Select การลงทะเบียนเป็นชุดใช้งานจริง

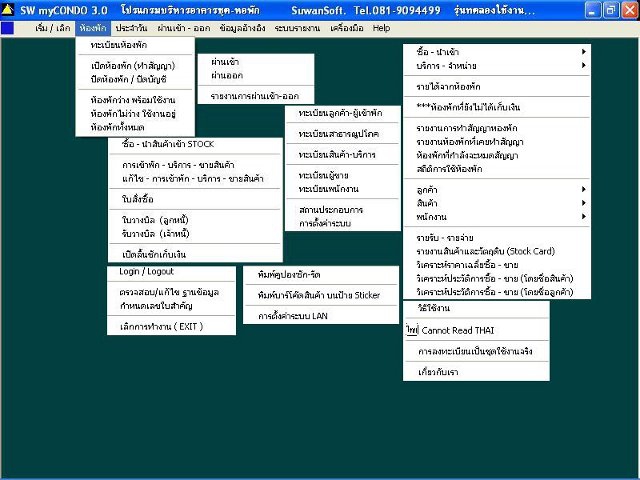click(476, 351)
